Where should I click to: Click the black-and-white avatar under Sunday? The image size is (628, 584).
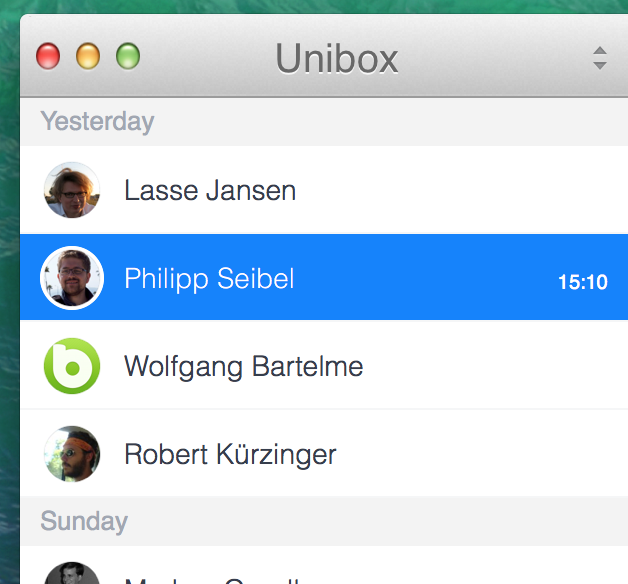72,573
